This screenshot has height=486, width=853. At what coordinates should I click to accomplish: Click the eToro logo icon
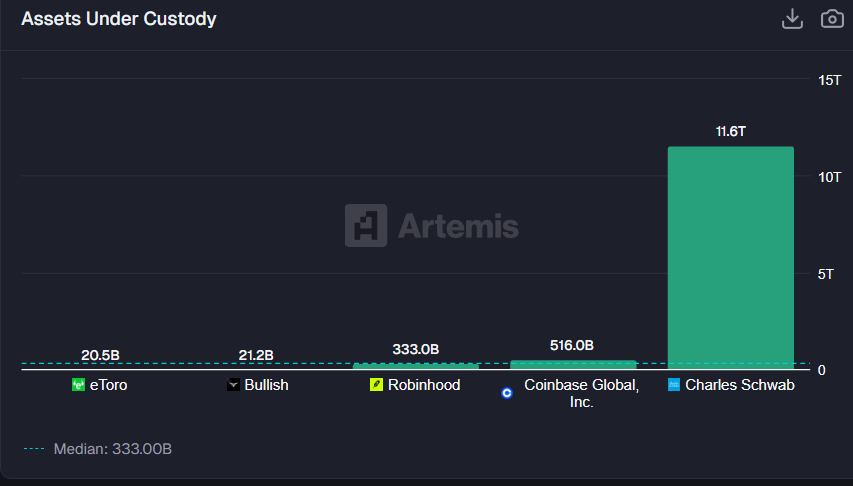(78, 385)
